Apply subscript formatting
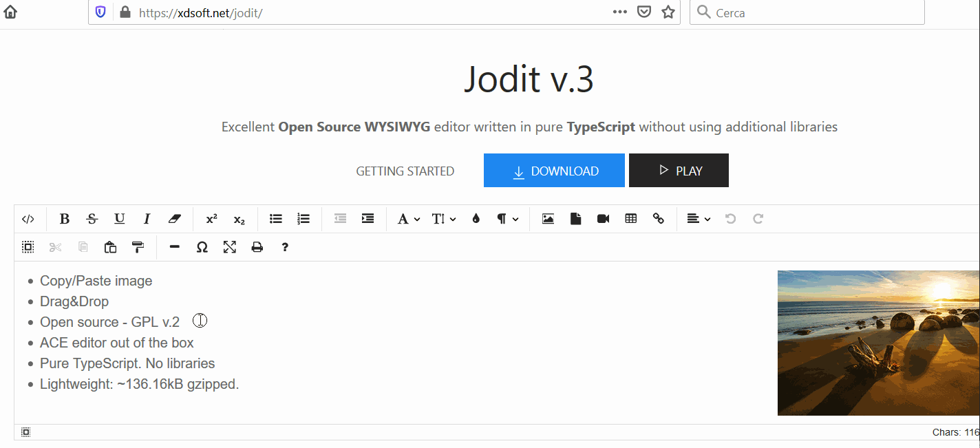Screen dimensions: 980x448 tap(239, 218)
